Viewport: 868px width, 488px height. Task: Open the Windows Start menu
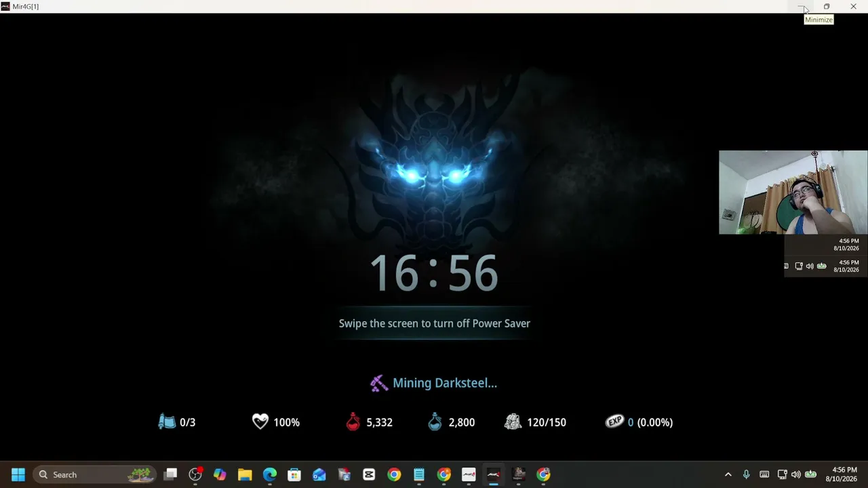18,474
